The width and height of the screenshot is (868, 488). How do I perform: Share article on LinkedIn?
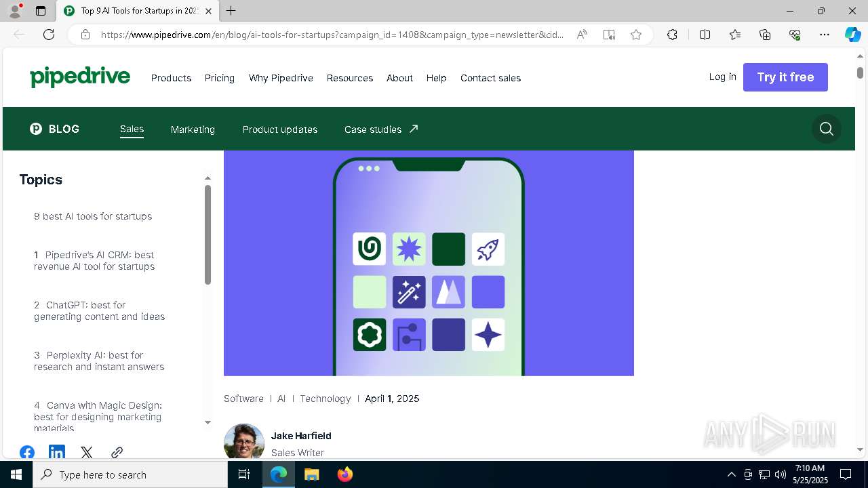pos(57,452)
